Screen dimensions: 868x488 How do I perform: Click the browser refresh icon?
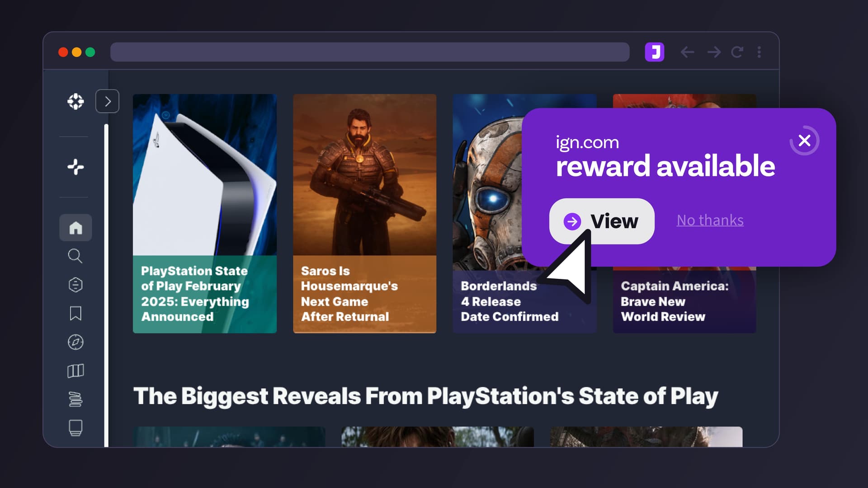(x=737, y=52)
